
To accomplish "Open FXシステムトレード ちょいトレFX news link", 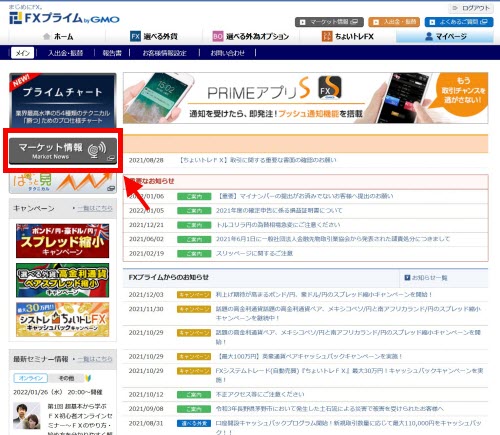I will point(350,375).
